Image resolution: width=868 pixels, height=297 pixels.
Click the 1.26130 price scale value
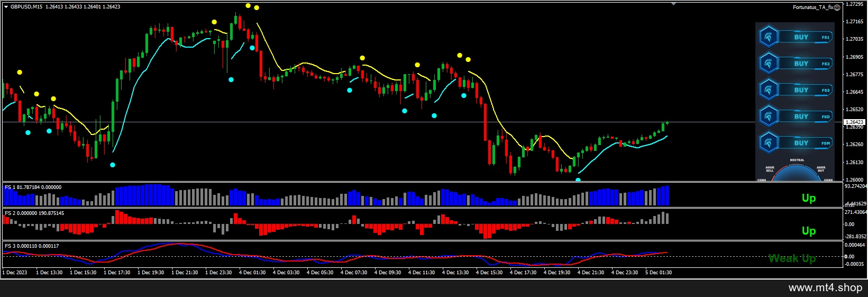click(x=855, y=163)
